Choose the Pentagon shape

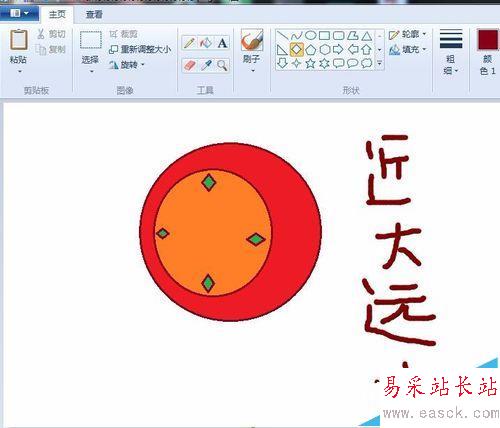[310, 50]
